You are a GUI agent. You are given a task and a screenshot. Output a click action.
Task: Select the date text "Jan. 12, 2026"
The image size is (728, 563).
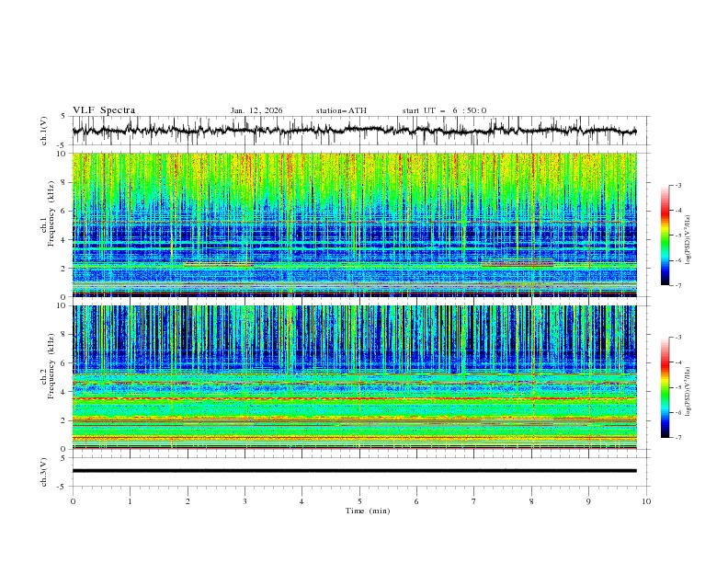click(x=256, y=110)
